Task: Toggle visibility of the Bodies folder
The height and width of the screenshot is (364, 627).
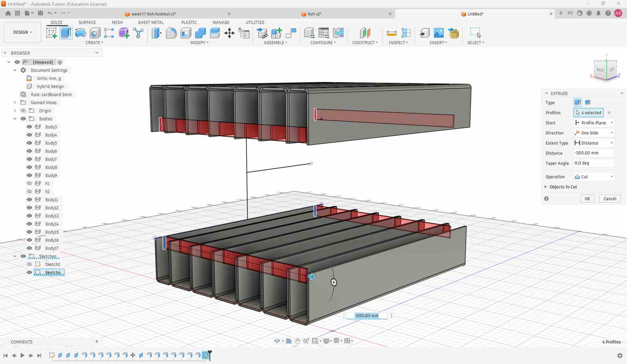Action: (23, 119)
